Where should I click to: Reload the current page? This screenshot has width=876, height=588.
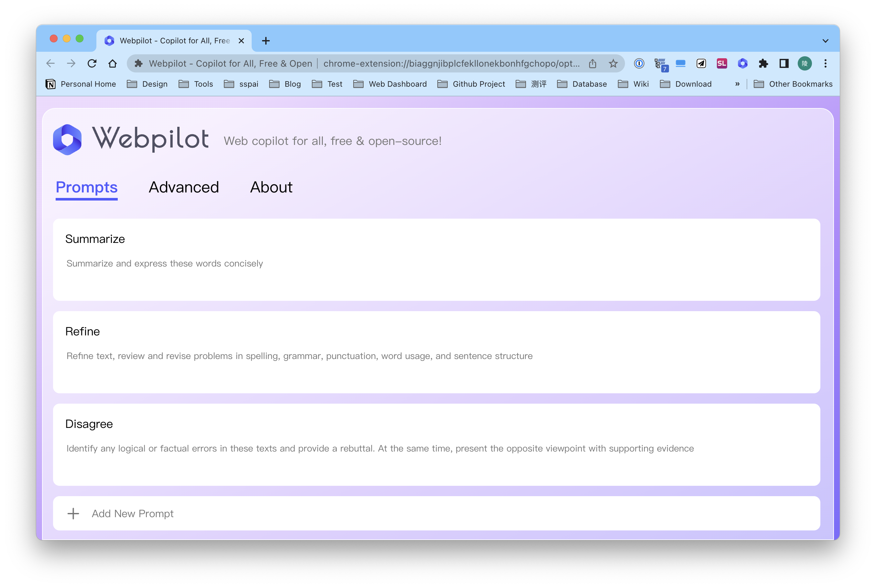point(92,63)
